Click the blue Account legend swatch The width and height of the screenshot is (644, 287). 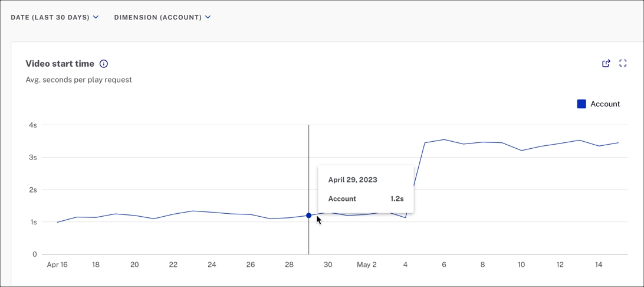pyautogui.click(x=581, y=104)
